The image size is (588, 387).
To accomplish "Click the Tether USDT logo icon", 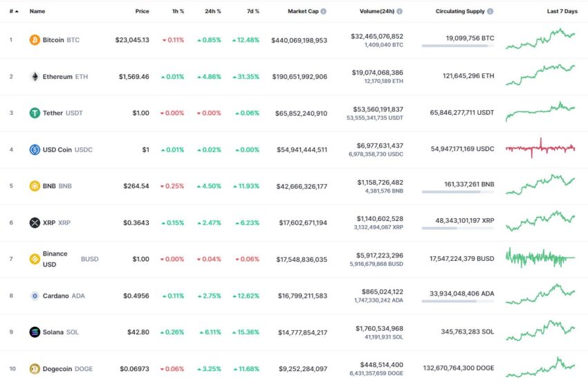I will [x=35, y=113].
